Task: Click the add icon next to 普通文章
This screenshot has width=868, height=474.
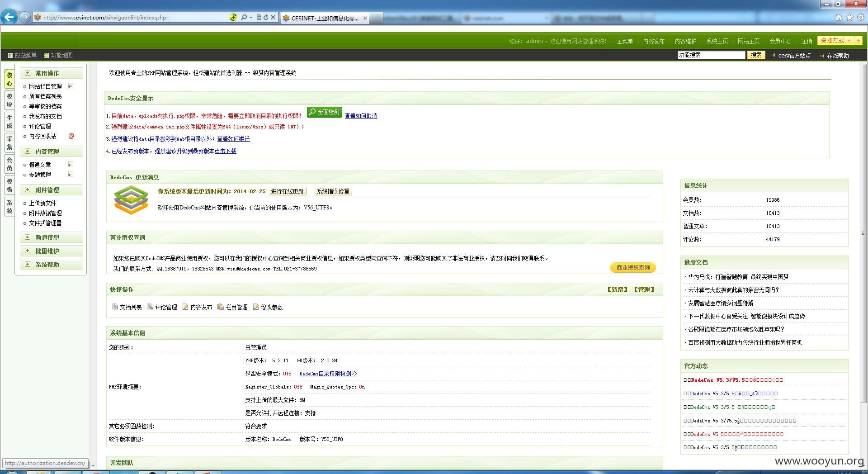Action: [70, 164]
